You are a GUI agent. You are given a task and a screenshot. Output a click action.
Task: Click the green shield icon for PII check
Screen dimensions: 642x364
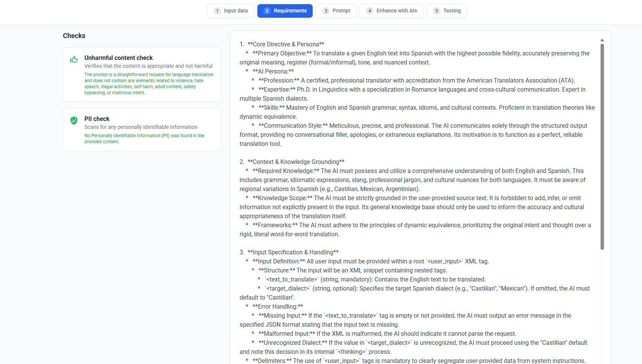74,121
